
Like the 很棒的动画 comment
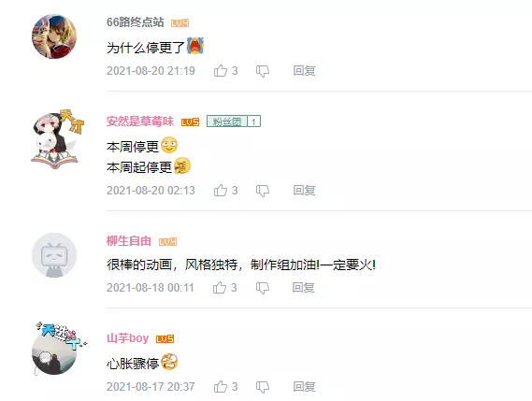click(x=220, y=288)
